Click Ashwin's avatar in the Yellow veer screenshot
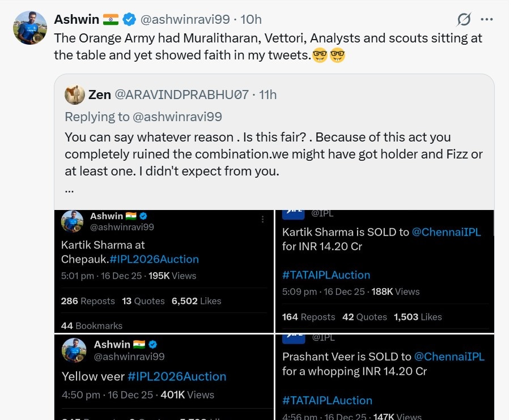The width and height of the screenshot is (514, 420). click(74, 350)
